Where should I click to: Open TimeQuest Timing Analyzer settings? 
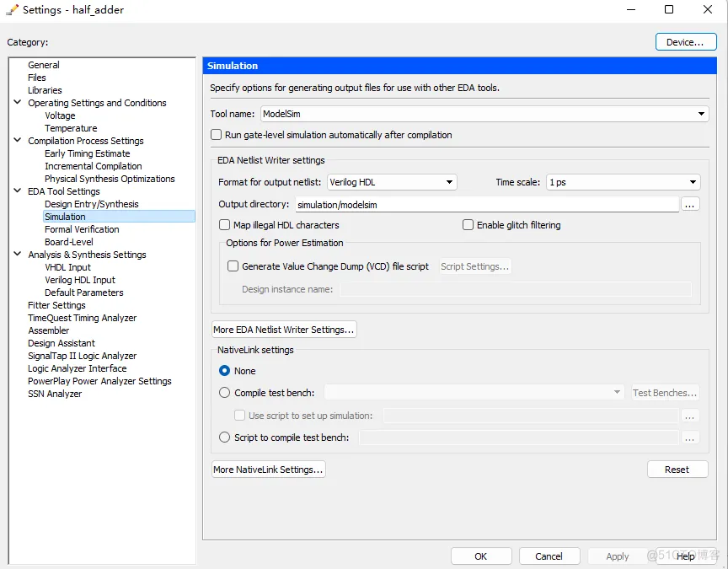[83, 318]
